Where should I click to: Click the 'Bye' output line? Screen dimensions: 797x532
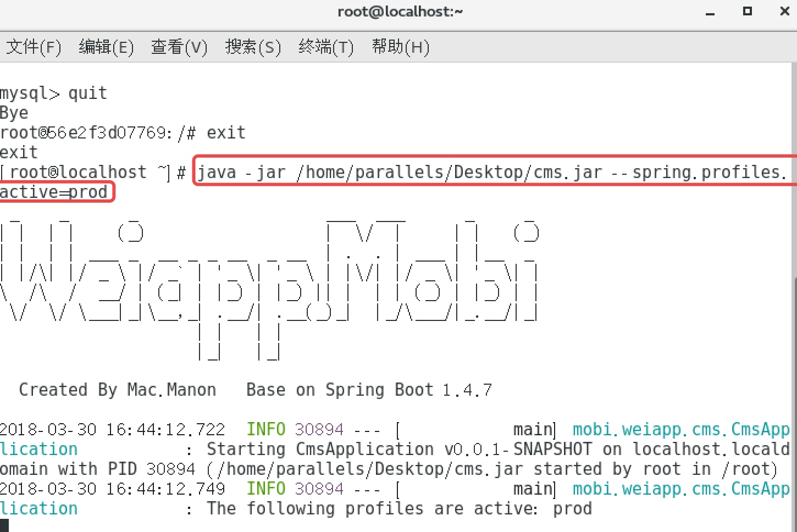click(14, 113)
